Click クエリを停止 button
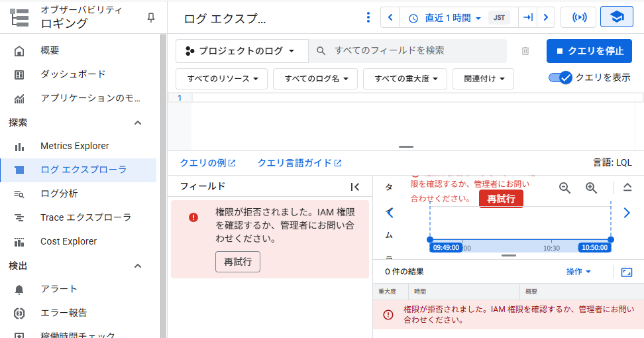 click(589, 51)
